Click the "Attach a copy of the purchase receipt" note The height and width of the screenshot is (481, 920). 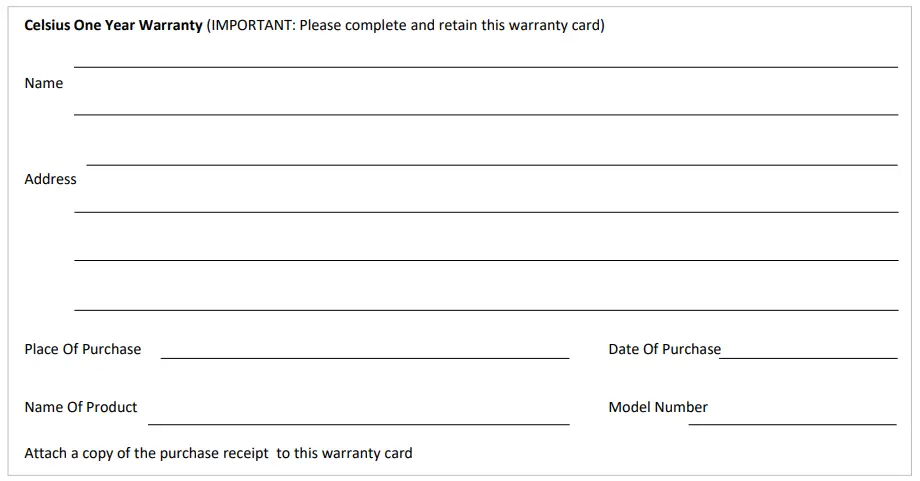[147, 454]
